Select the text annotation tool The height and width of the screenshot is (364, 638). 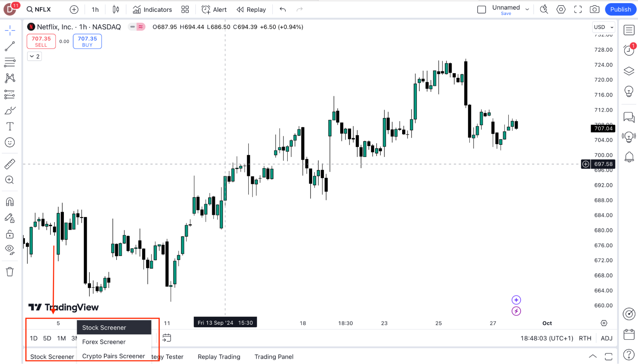(x=10, y=127)
